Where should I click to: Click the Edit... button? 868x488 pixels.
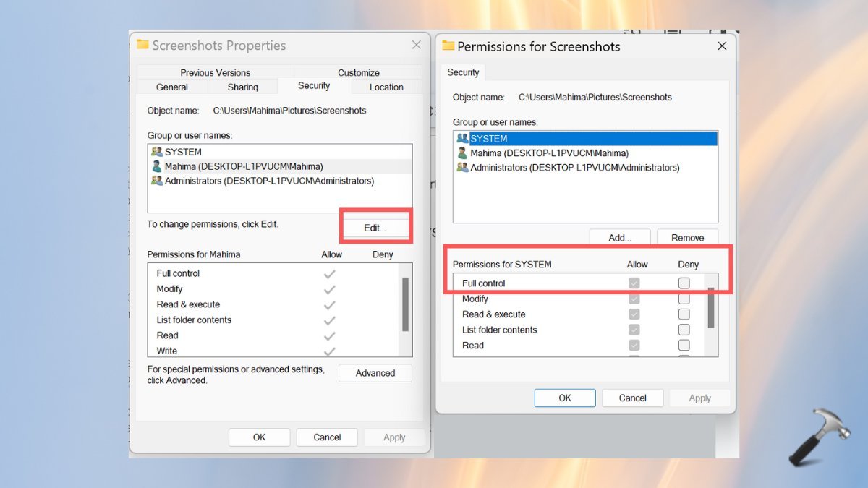point(375,228)
